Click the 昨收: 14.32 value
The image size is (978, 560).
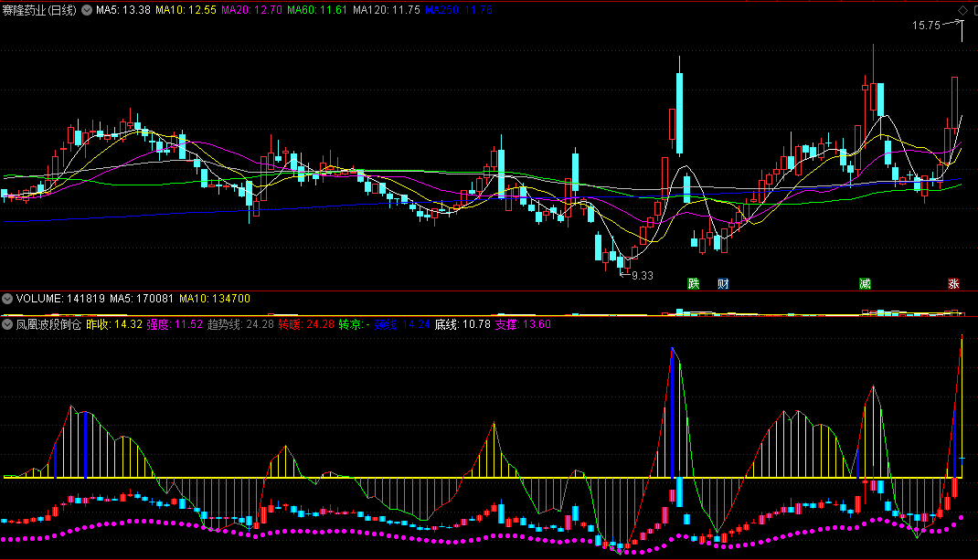[114, 324]
